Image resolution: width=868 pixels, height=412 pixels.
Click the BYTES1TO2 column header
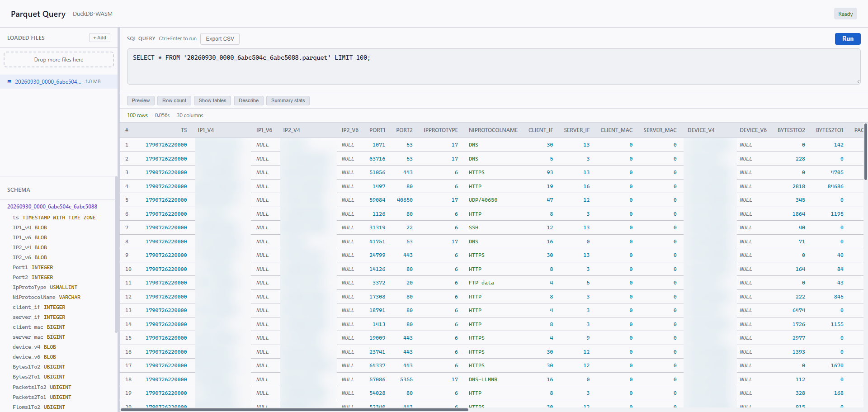791,130
